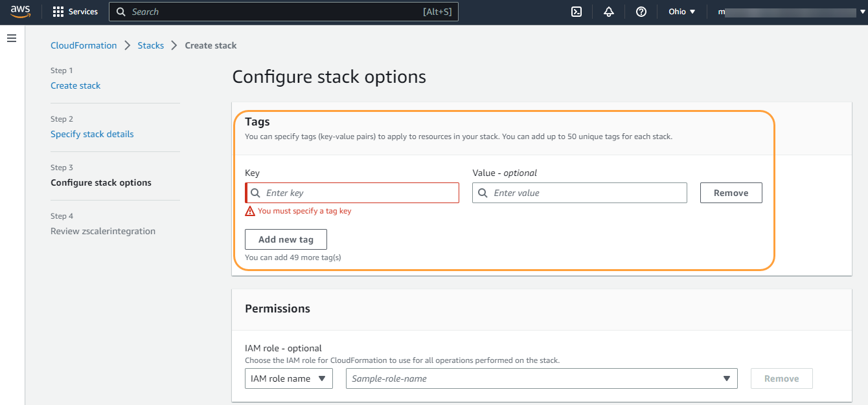Click the warning icon beside the tag key error
The height and width of the screenshot is (405, 868).
coord(250,211)
